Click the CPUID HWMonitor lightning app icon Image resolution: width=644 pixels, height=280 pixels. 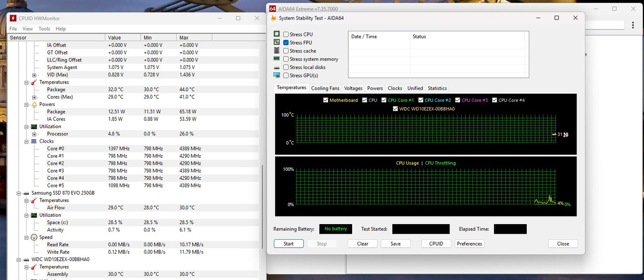point(13,19)
